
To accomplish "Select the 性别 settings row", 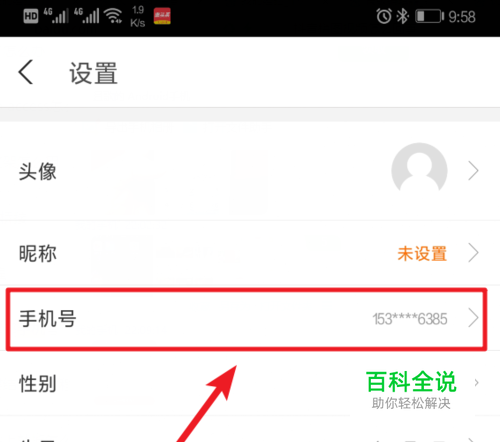I will point(250,383).
